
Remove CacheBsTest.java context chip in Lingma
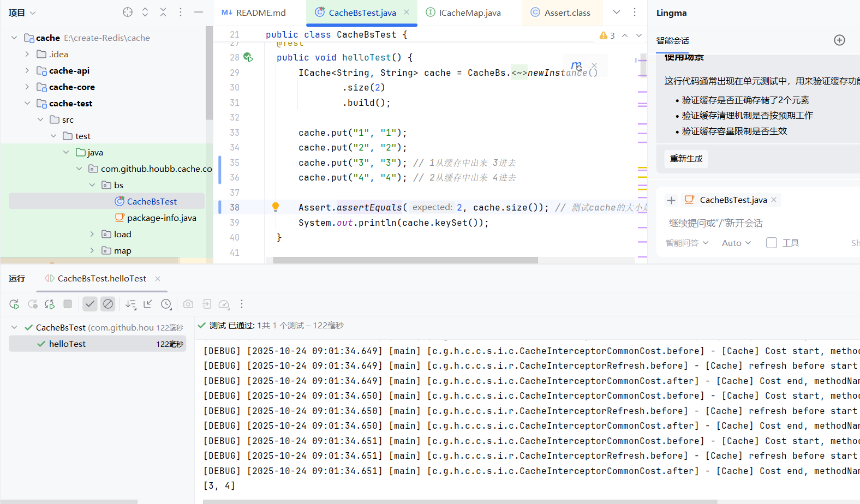pyautogui.click(x=774, y=200)
